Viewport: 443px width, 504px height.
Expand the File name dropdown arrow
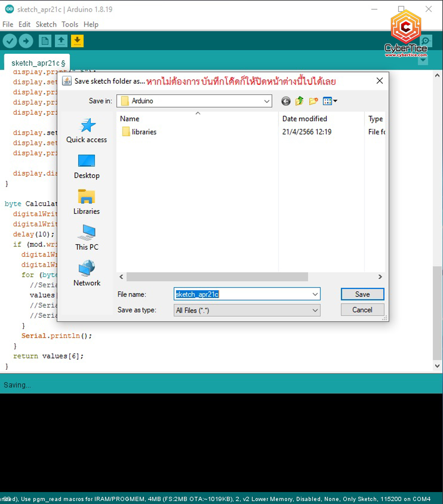coord(315,294)
